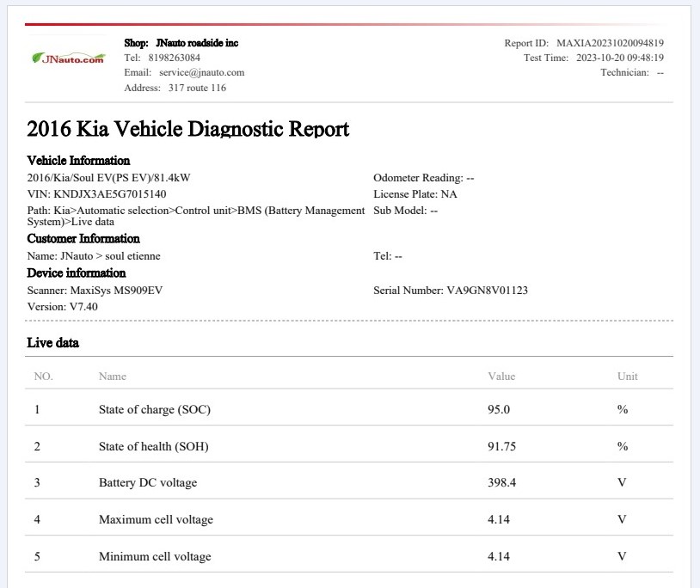Click row number 3 in Live data

pos(37,483)
